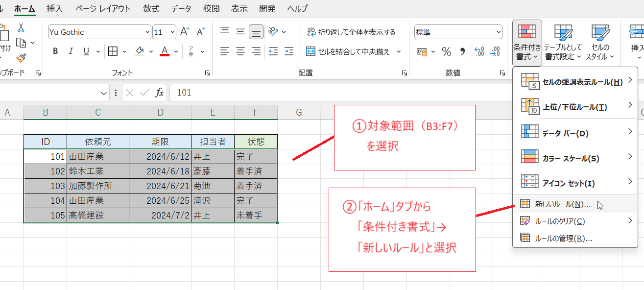The width and height of the screenshot is (644, 290).
Task: Open ルールの管理(R)... from the menu
Action: 563,239
